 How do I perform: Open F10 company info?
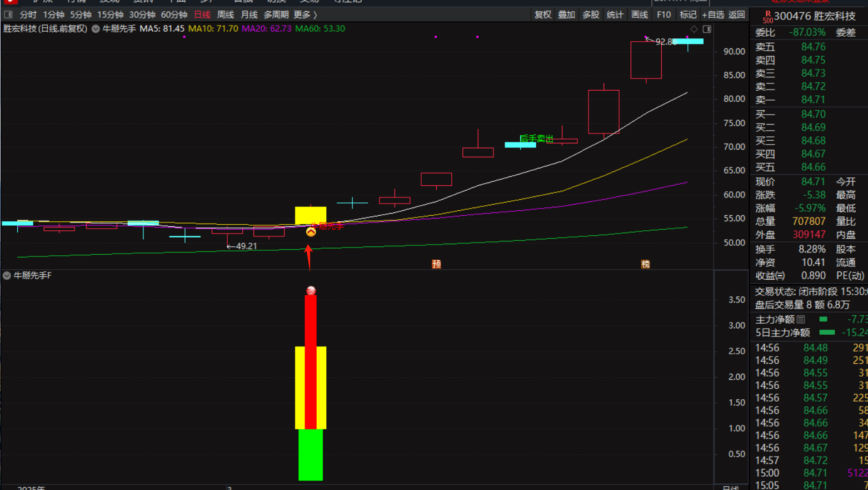coord(664,14)
